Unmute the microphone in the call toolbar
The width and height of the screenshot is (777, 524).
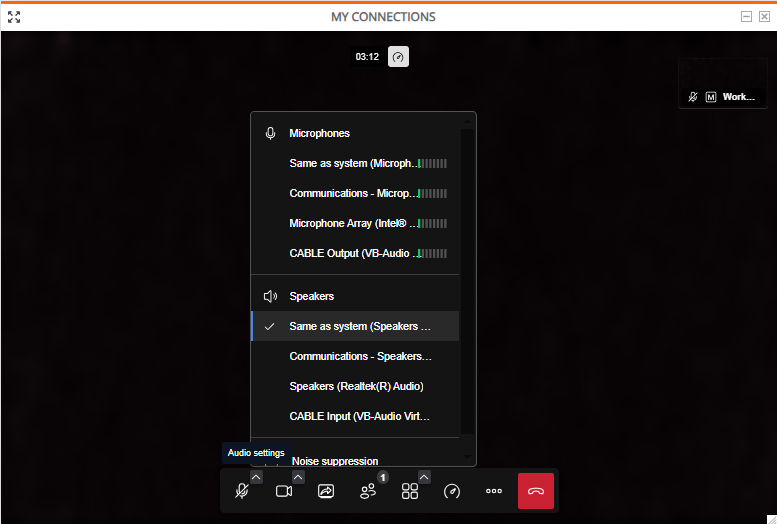[242, 491]
